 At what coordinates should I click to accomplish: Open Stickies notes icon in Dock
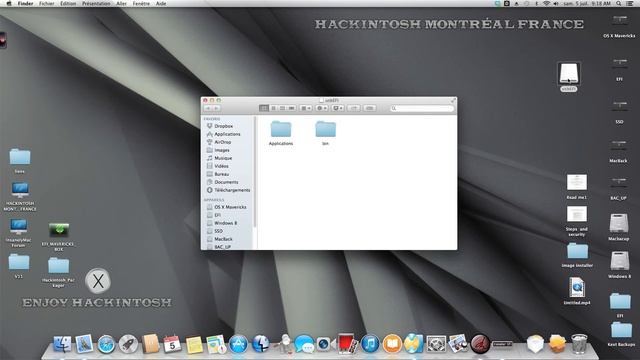[x=194, y=344]
